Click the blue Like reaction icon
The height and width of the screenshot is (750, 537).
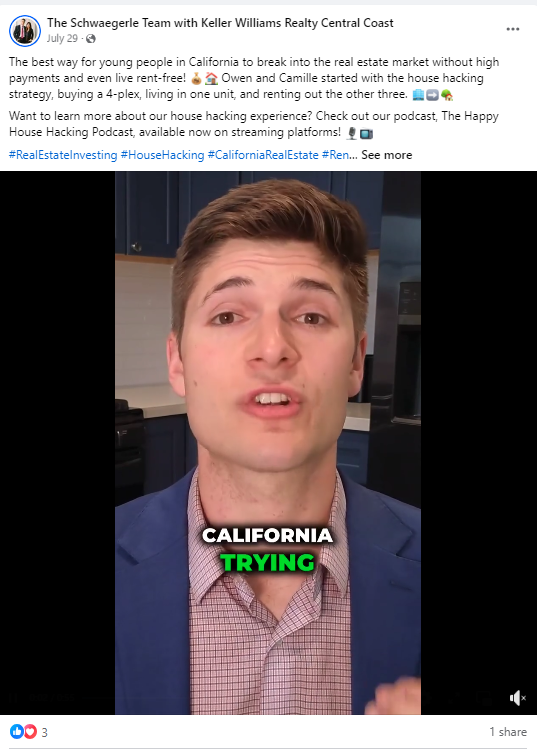[x=17, y=731]
